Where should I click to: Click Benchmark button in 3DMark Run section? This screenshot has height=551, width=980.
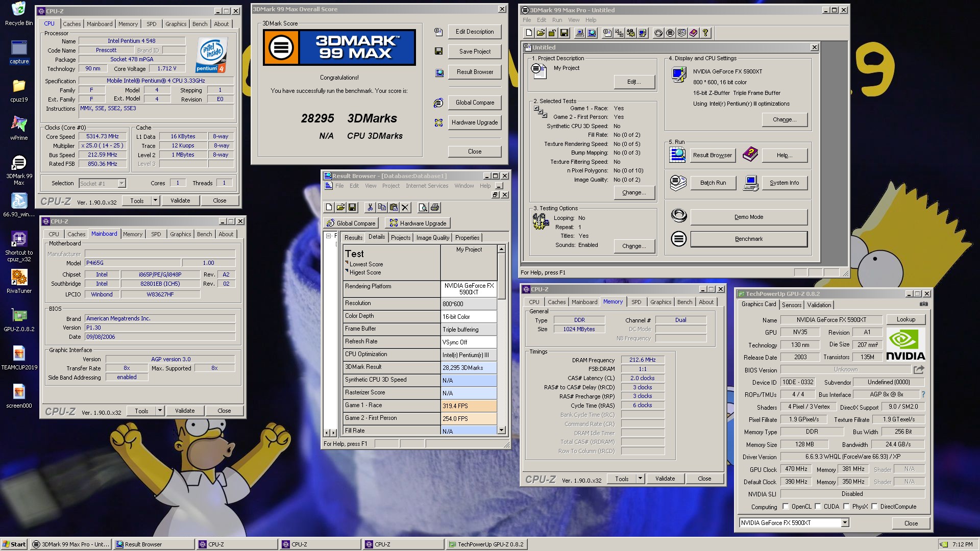pyautogui.click(x=749, y=239)
